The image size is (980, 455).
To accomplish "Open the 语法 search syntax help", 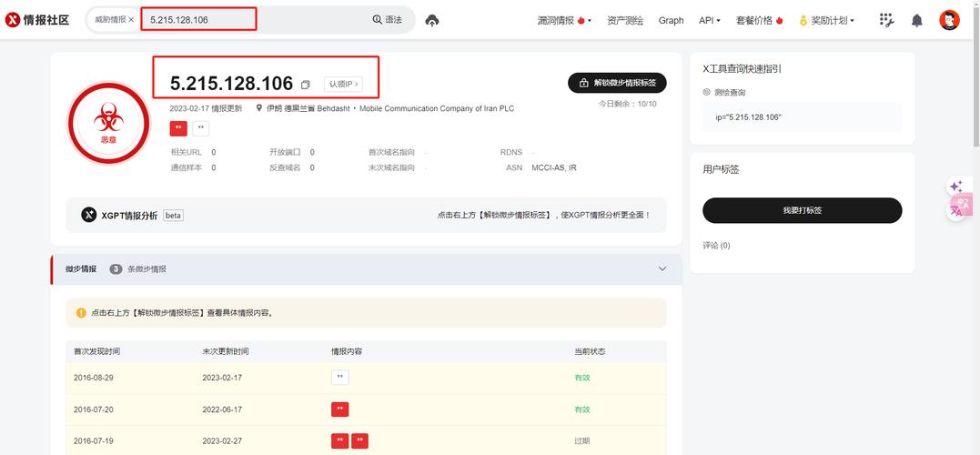I will tap(387, 19).
